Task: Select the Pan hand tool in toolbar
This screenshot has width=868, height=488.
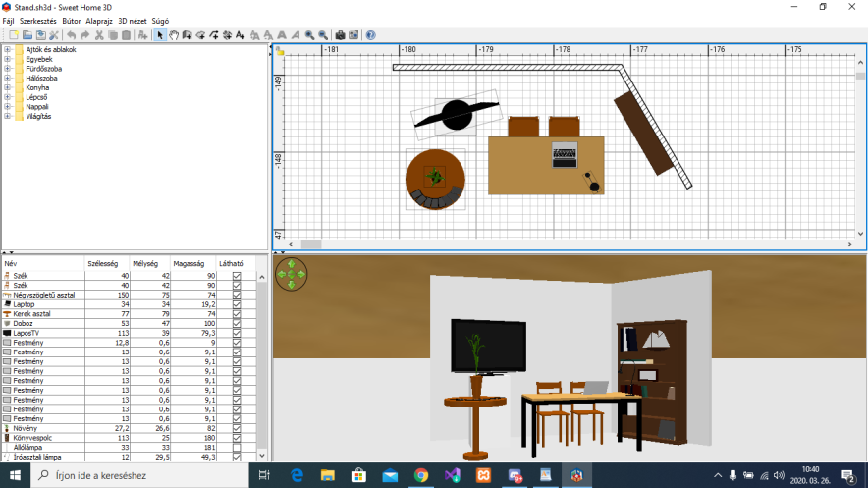Action: point(174,35)
